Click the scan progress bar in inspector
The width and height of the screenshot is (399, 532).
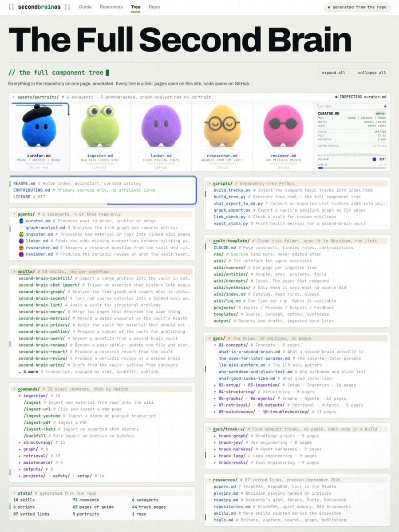[352, 168]
